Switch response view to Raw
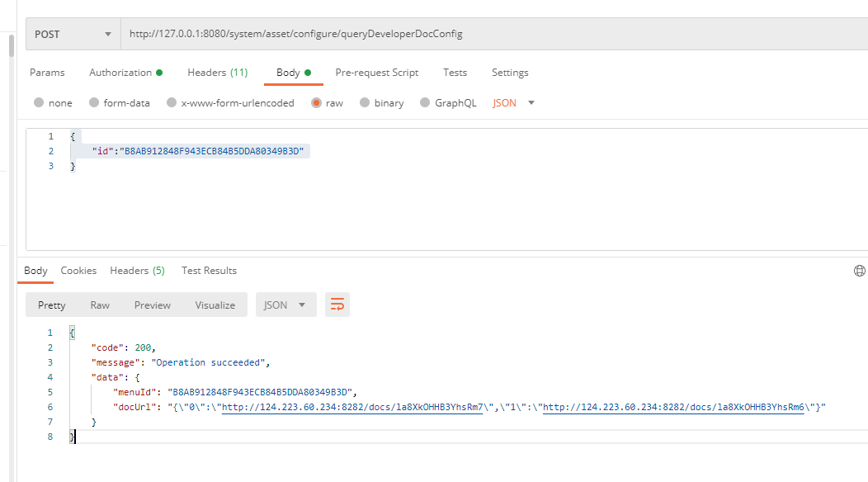868x482 pixels. tap(100, 305)
